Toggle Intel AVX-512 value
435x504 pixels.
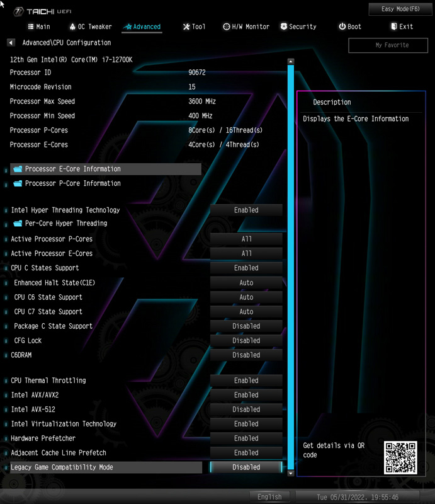[x=246, y=409]
